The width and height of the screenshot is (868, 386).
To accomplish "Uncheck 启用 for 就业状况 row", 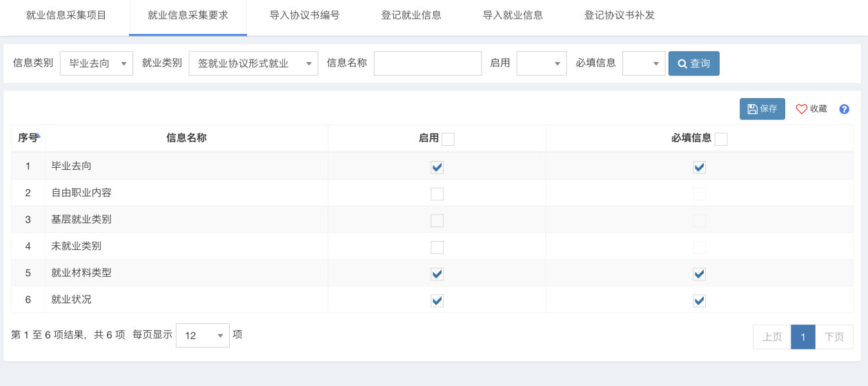I will pos(437,300).
